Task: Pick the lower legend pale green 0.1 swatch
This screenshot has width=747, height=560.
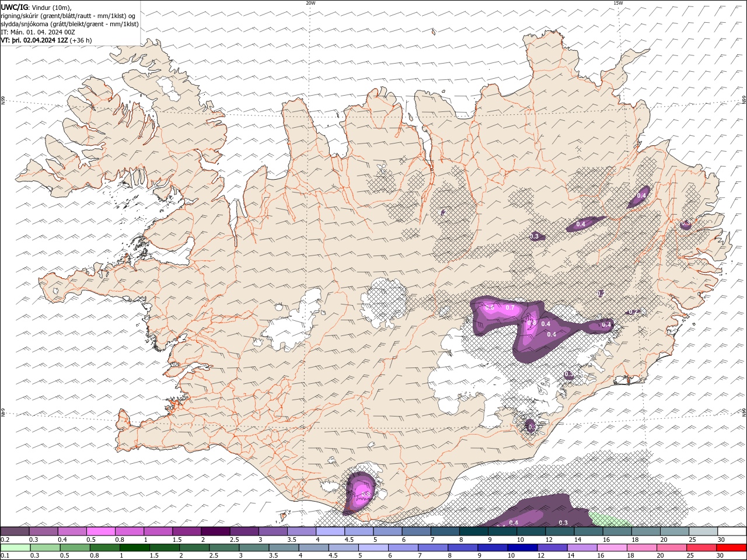Action: pos(15,548)
